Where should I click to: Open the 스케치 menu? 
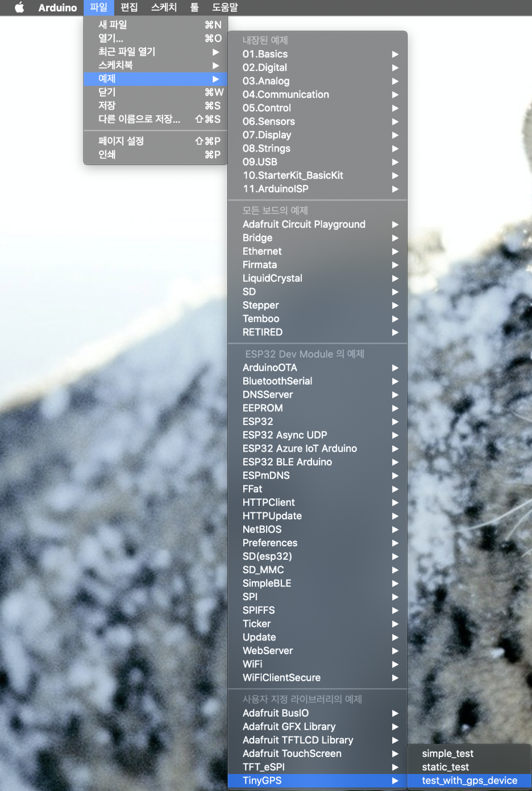164,7
